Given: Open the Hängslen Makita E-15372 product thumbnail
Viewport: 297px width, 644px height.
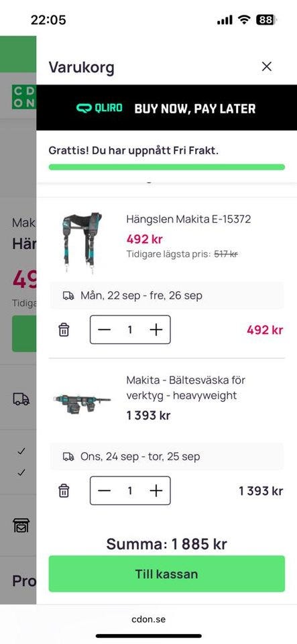Looking at the screenshot, I should [x=83, y=242].
